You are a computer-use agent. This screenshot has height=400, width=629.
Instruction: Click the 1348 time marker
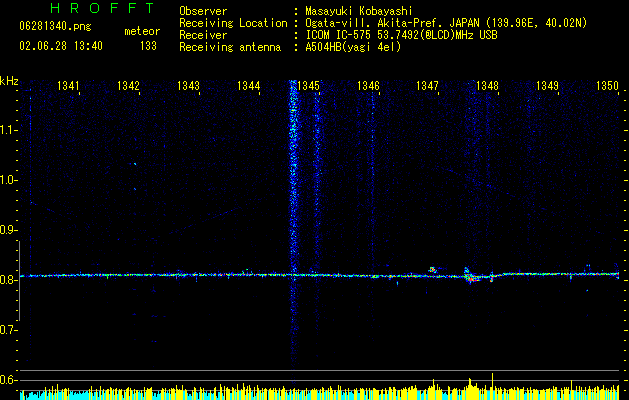click(x=487, y=86)
